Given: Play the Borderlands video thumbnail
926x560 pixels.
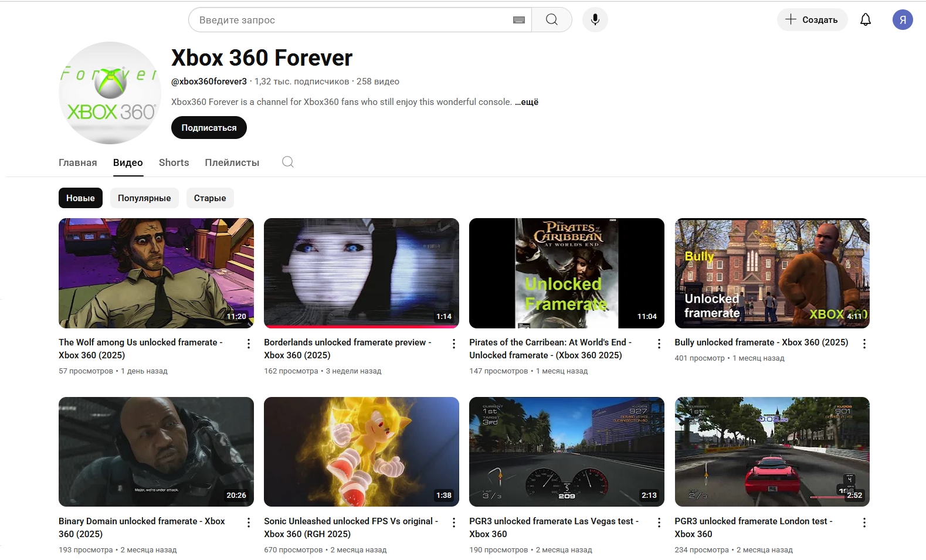Looking at the screenshot, I should [361, 273].
